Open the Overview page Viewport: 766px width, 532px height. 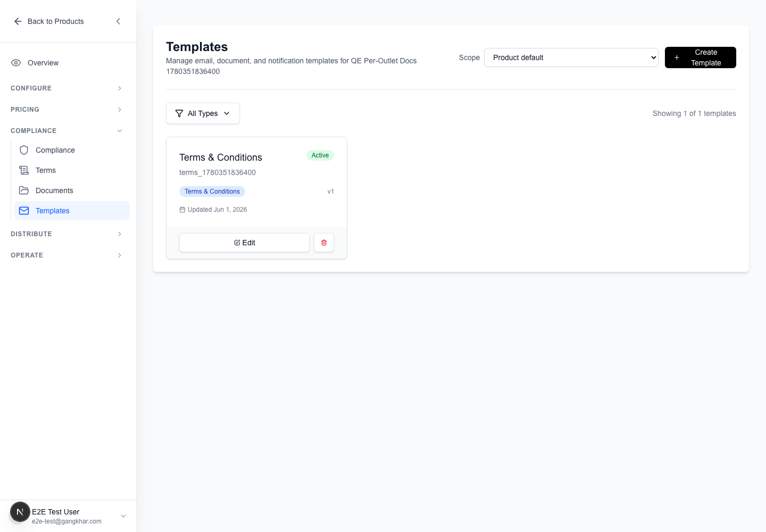[x=68, y=63]
